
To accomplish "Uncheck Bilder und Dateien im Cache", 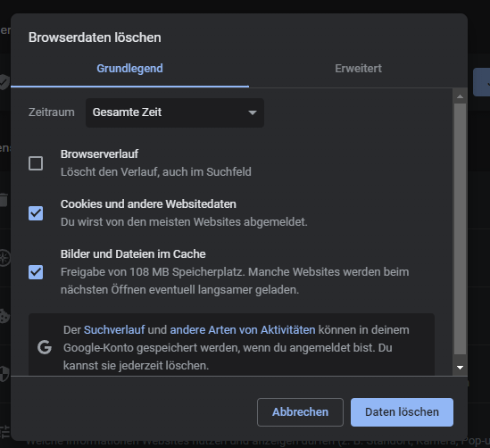I will tap(36, 272).
